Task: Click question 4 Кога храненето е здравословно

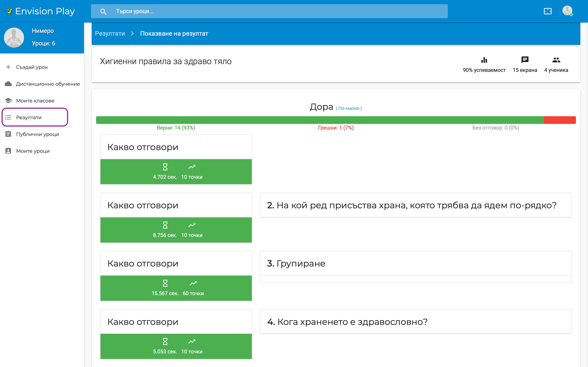Action: tap(415, 322)
